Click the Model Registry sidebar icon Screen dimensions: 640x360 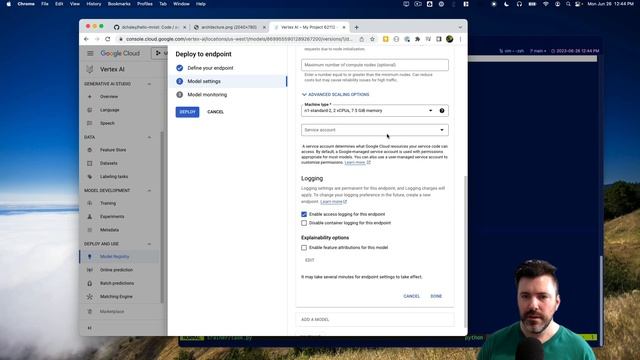click(x=90, y=257)
